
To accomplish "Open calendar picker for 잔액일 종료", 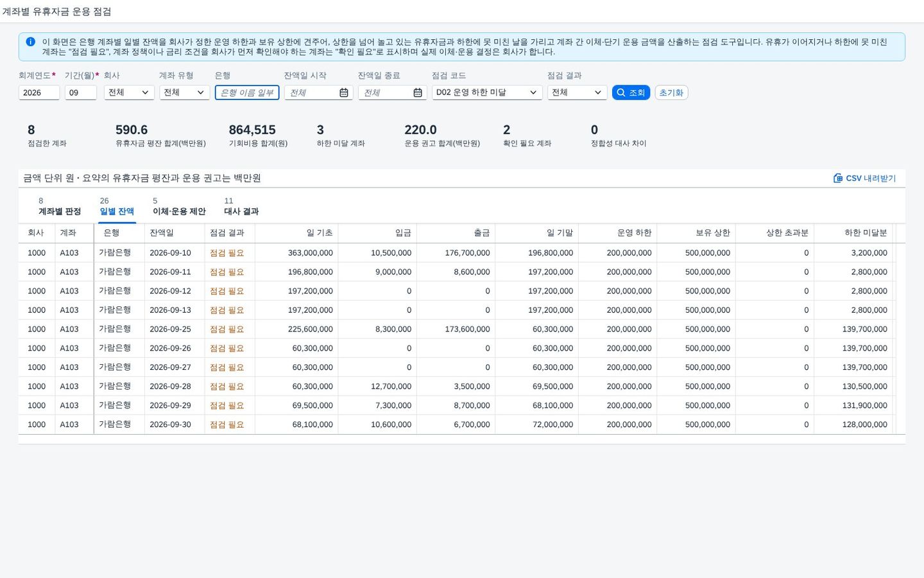I will (418, 92).
